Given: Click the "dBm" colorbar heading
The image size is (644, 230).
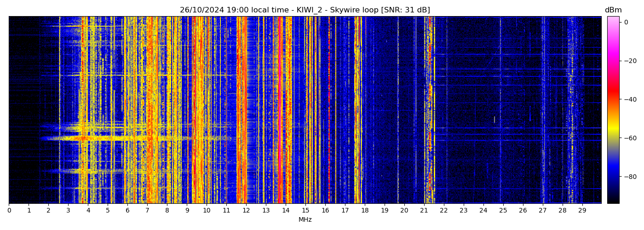Looking at the screenshot, I should [x=613, y=10].
